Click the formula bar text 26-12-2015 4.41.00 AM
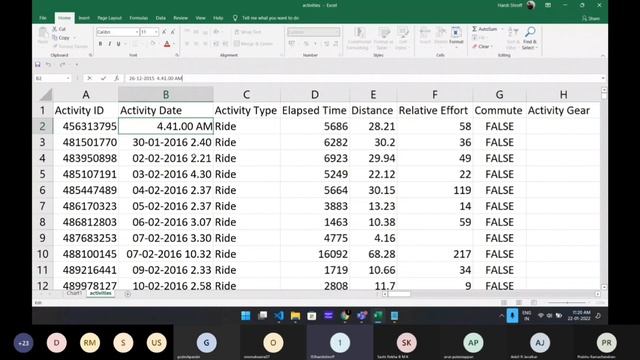The height and width of the screenshot is (360, 640). tap(156, 78)
